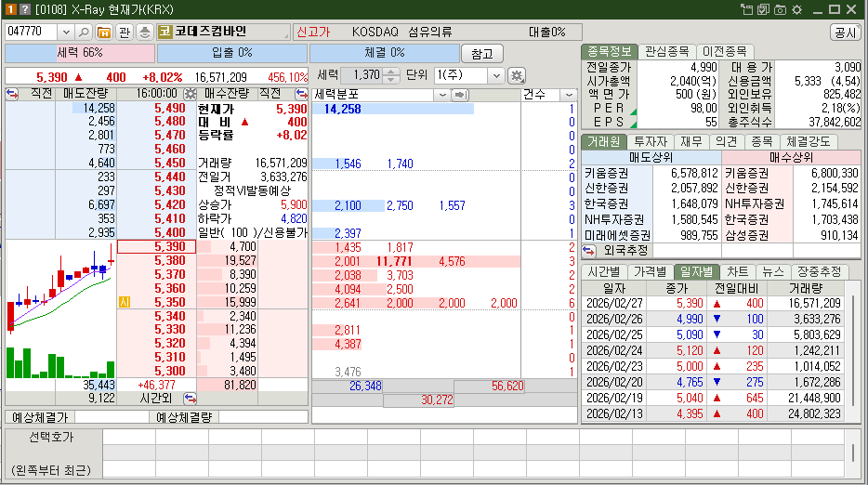
Task: Click the 참고 button
Action: (x=481, y=54)
